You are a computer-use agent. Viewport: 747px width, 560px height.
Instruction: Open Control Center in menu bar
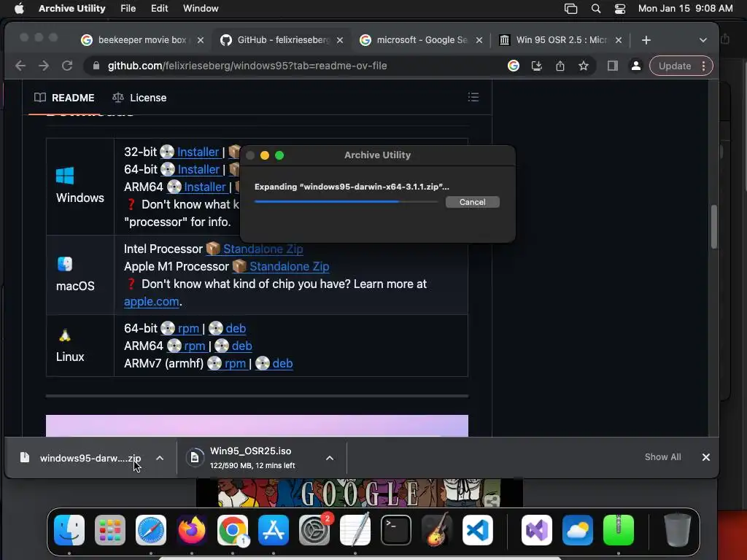pos(619,9)
